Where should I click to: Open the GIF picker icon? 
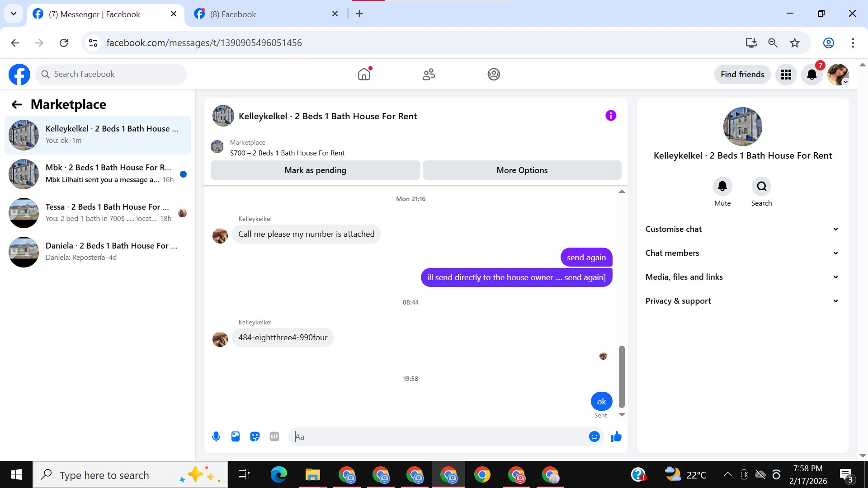(x=274, y=436)
